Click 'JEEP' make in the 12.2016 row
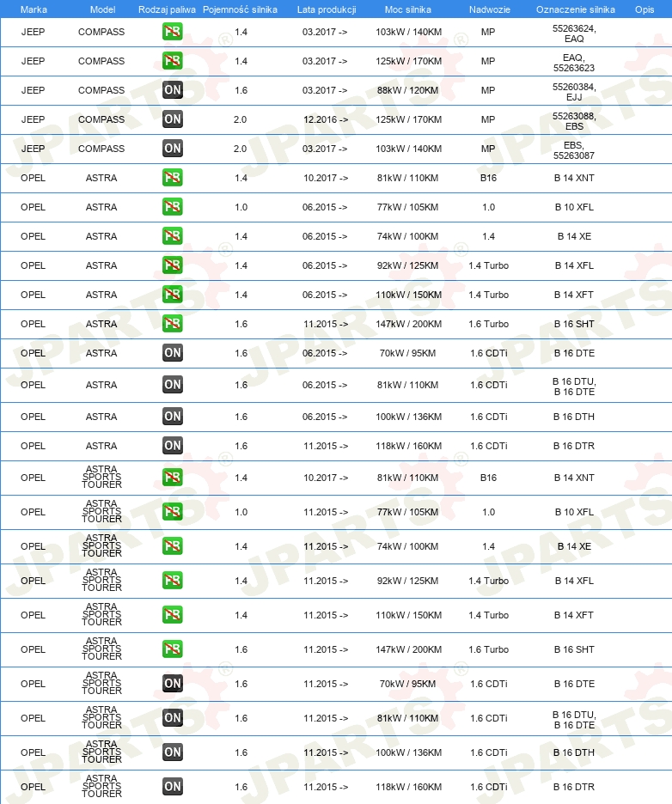Viewport: 672px width, 804px height. pos(33,119)
